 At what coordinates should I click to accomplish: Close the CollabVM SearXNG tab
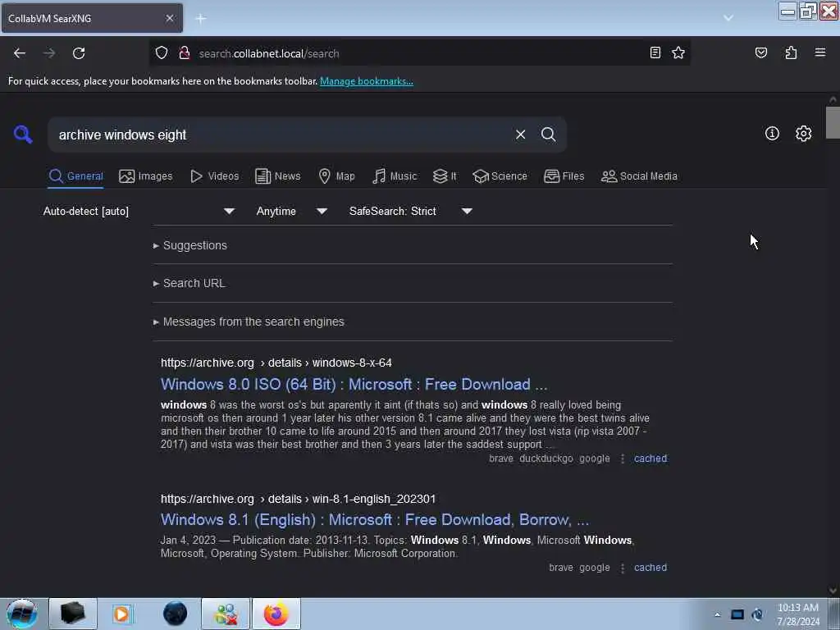pyautogui.click(x=169, y=18)
